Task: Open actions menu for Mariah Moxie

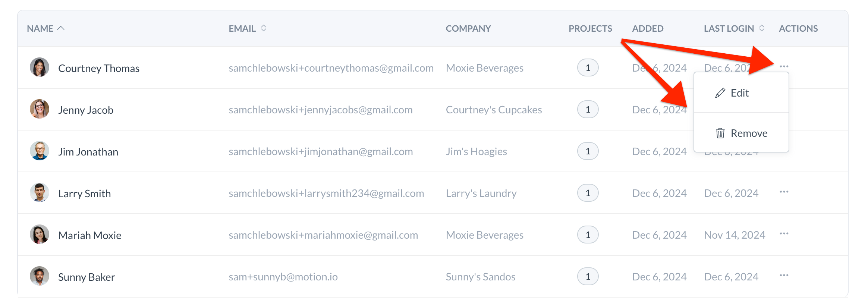Action: [x=784, y=234]
